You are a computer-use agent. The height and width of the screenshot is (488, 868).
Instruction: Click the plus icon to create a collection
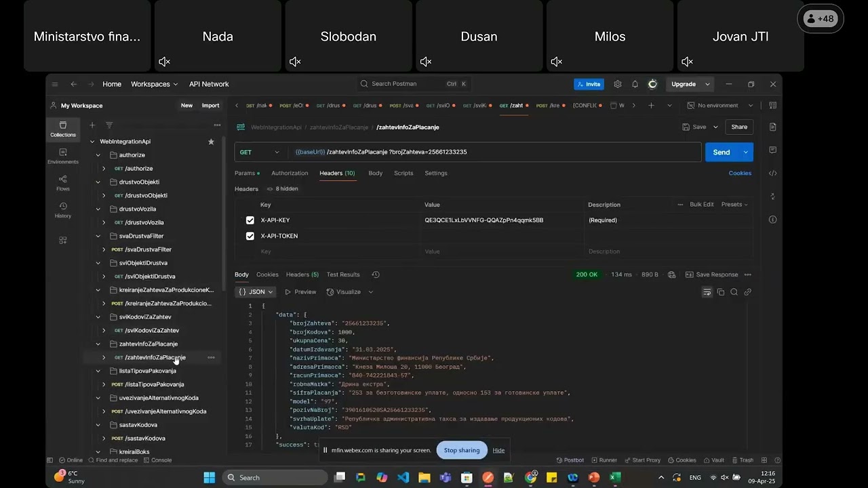pyautogui.click(x=92, y=125)
